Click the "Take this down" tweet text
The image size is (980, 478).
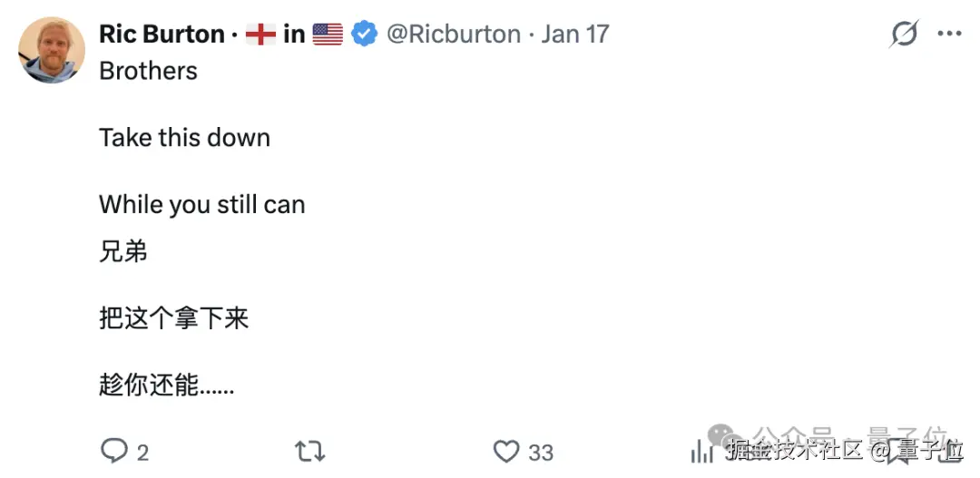(184, 138)
